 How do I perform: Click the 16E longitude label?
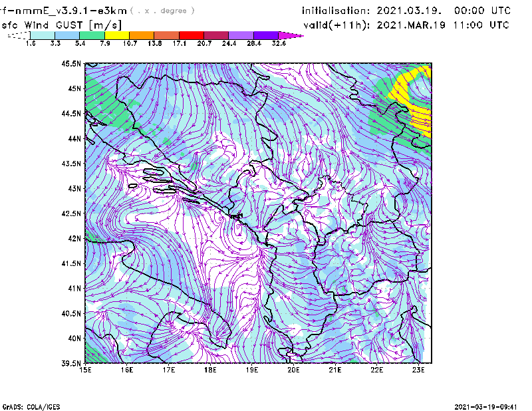click(127, 370)
